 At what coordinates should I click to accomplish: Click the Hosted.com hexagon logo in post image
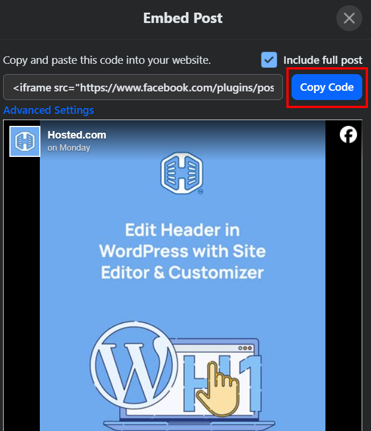(182, 173)
